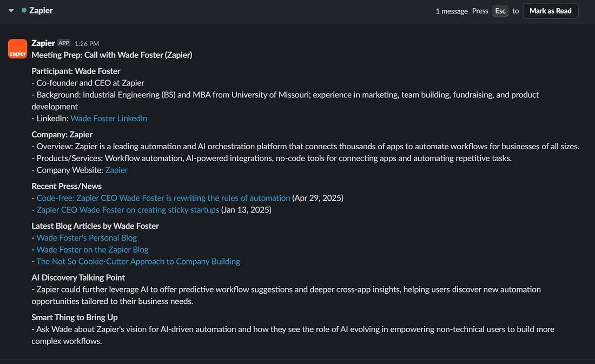Open the creating sticky startups article
The image size is (595, 364).
point(128,210)
